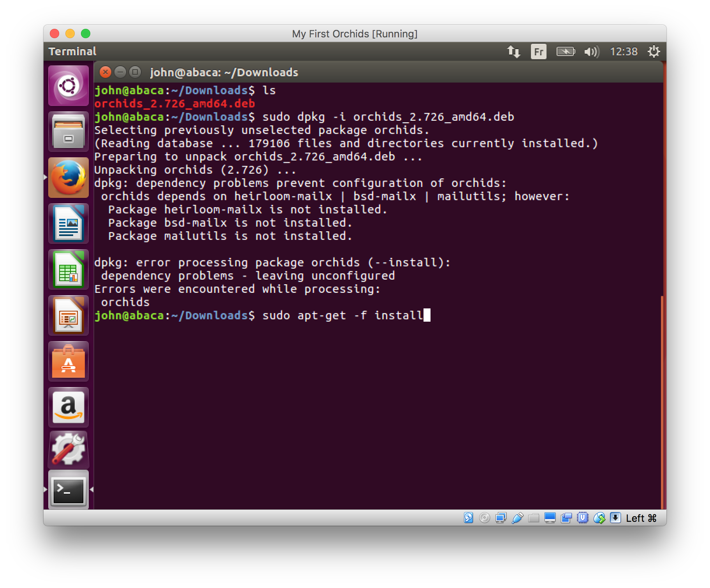The height and width of the screenshot is (588, 710).
Task: Open Files manager from launcher
Action: pyautogui.click(x=68, y=132)
